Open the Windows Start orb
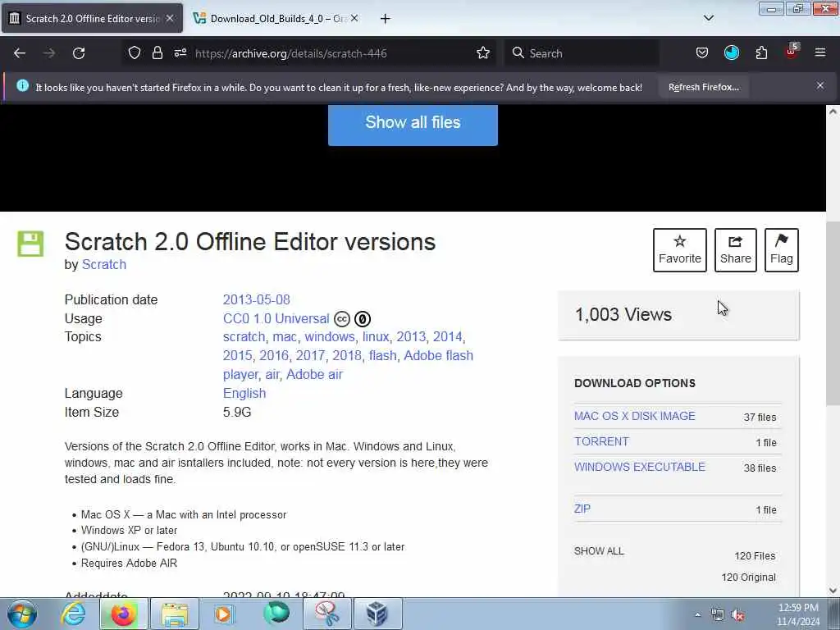 [22, 614]
